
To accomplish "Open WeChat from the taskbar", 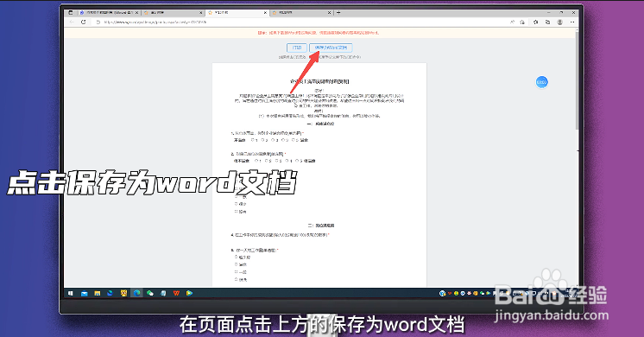I will (150, 293).
